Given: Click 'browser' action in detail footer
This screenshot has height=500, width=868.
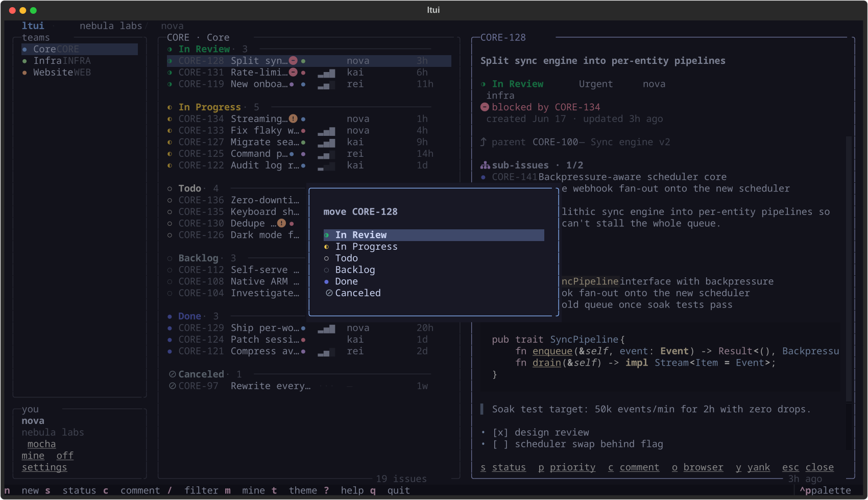Looking at the screenshot, I should [697, 467].
